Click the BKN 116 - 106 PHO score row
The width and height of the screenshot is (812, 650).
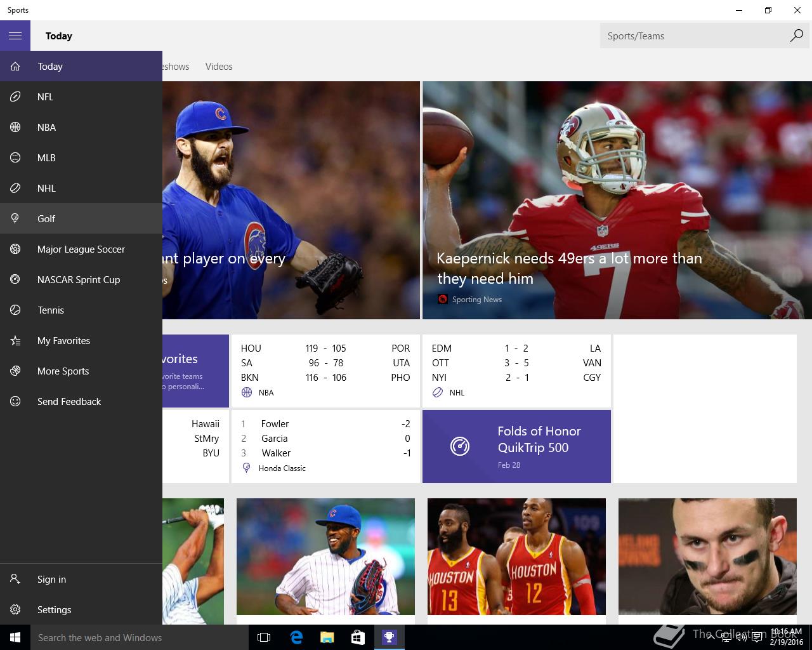click(325, 377)
